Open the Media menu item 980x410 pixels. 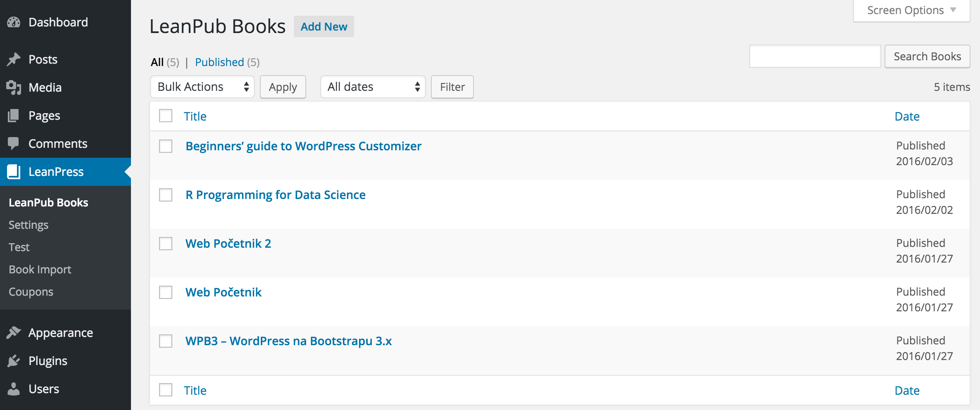[x=65, y=88]
